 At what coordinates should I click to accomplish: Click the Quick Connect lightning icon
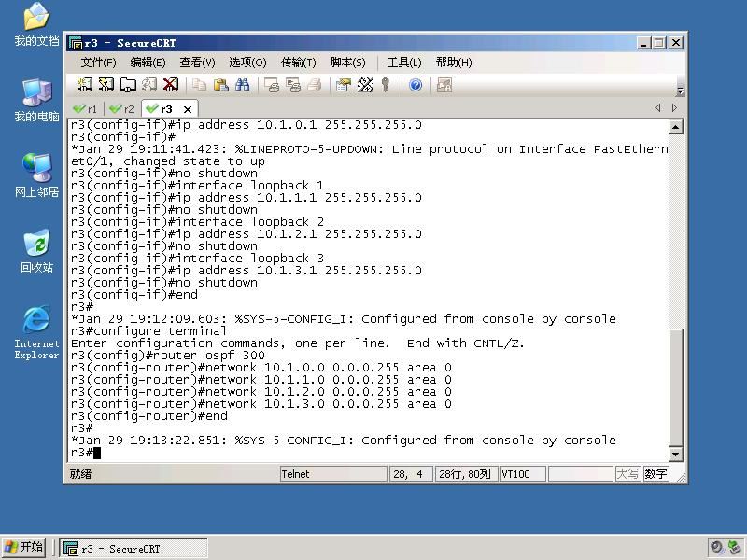[106, 85]
